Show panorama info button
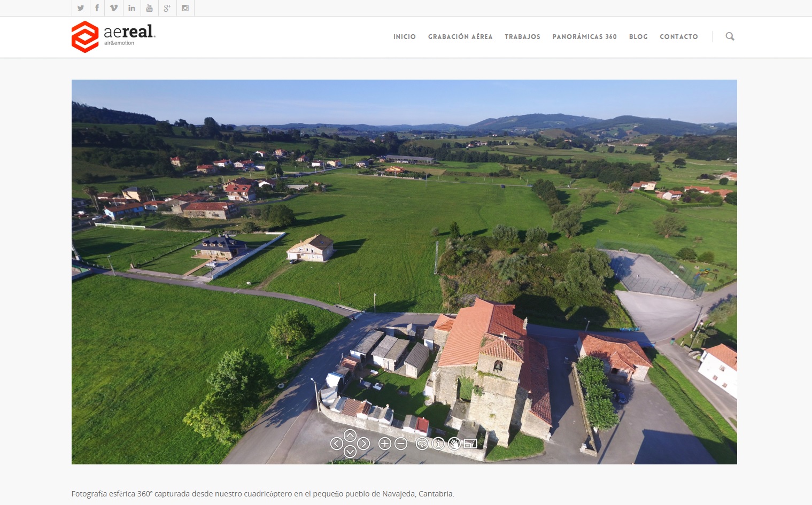This screenshot has height=505, width=812. click(438, 444)
